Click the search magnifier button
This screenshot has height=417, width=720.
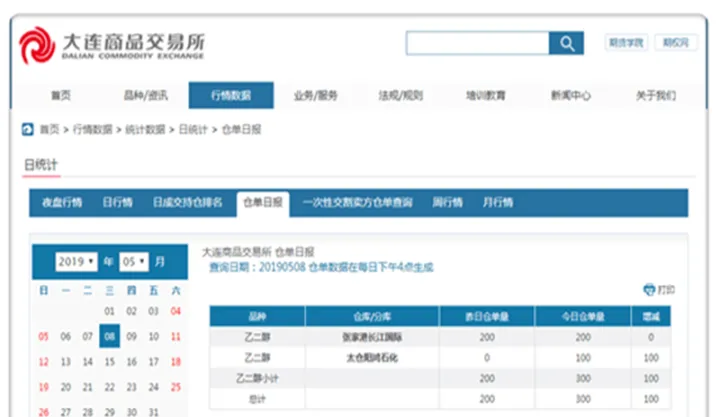[566, 43]
